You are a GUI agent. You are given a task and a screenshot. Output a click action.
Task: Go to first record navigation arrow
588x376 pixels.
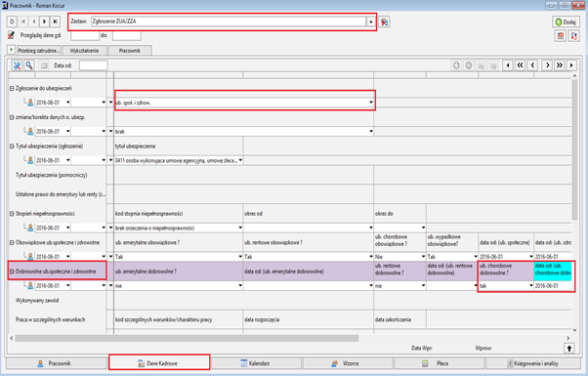pyautogui.click(x=23, y=21)
